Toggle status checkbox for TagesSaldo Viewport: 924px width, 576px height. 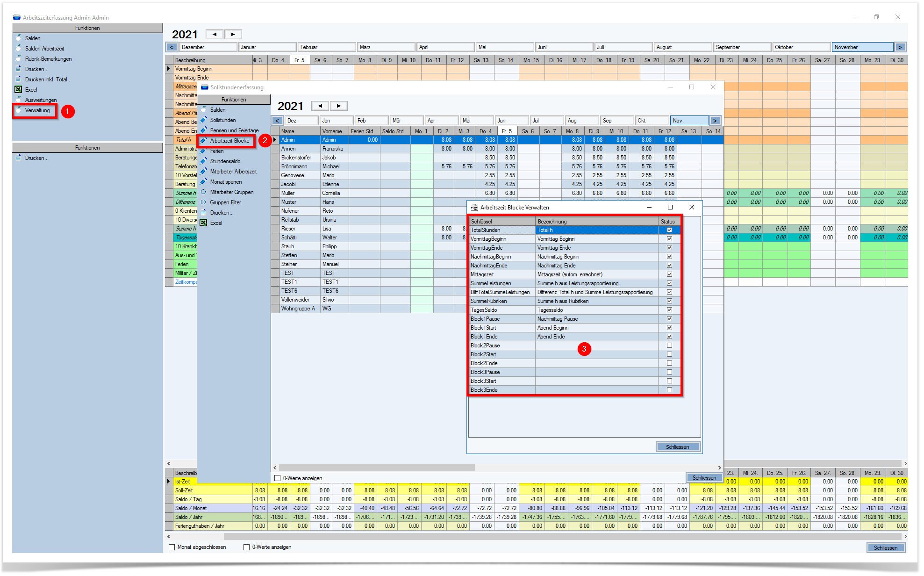pos(669,310)
